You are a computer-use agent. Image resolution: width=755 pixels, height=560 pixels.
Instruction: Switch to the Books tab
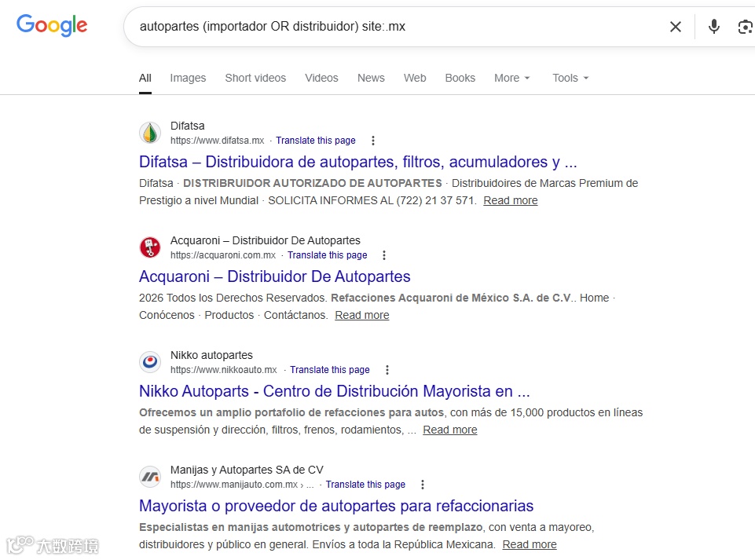pos(460,78)
